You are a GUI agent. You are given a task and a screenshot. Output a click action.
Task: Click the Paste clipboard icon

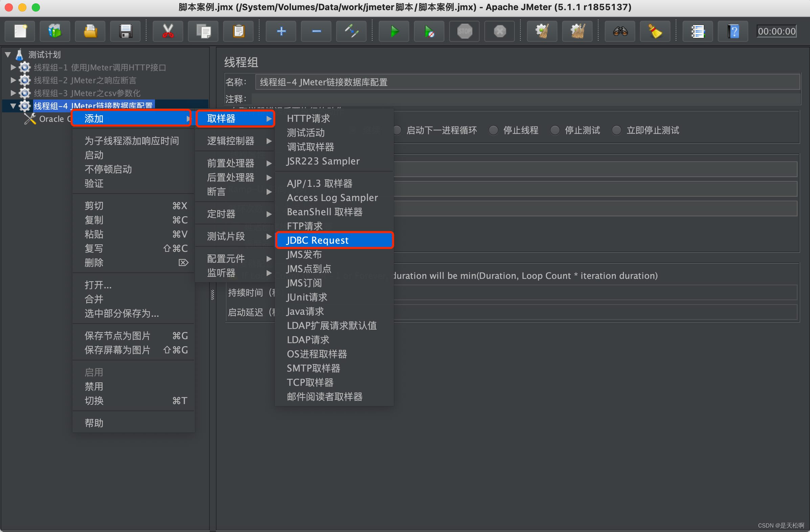click(239, 31)
